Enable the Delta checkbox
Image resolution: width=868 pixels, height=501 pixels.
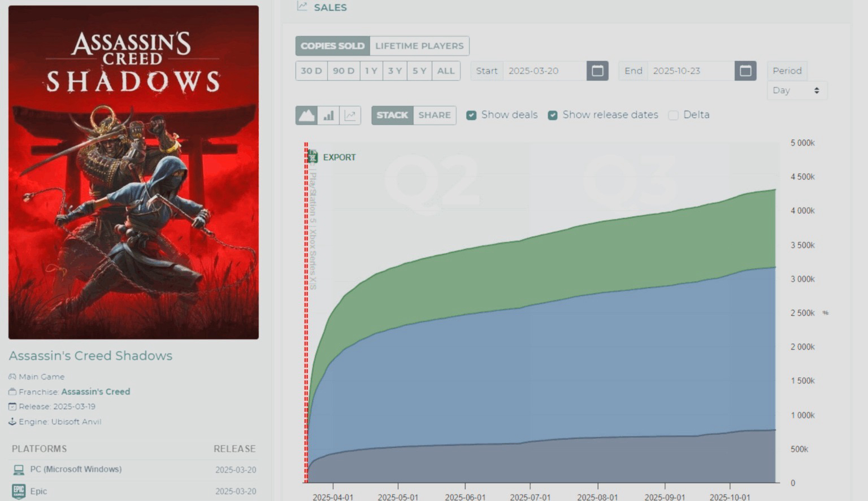point(673,115)
